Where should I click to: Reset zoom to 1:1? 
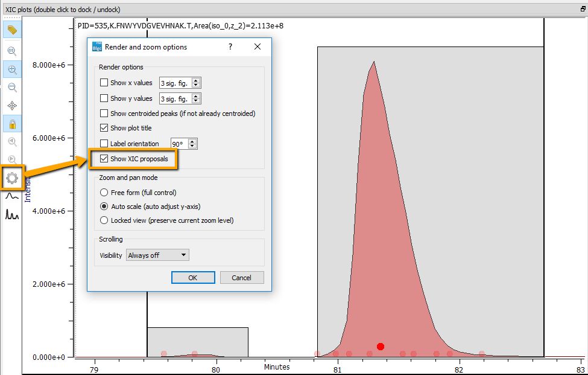[x=12, y=51]
